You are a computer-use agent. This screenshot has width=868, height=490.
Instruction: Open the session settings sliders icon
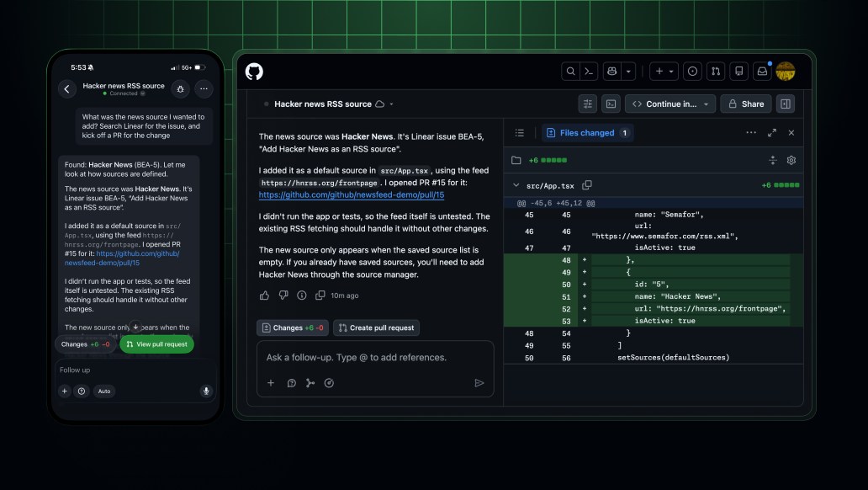[587, 104]
